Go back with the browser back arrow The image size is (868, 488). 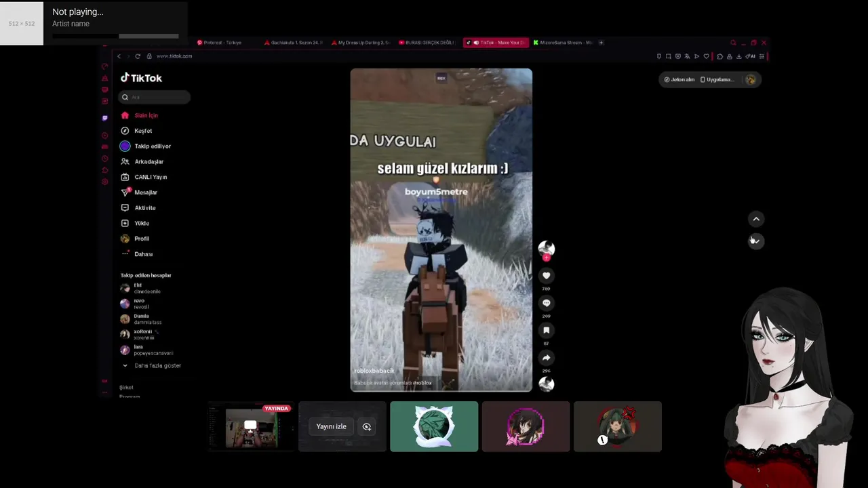119,56
